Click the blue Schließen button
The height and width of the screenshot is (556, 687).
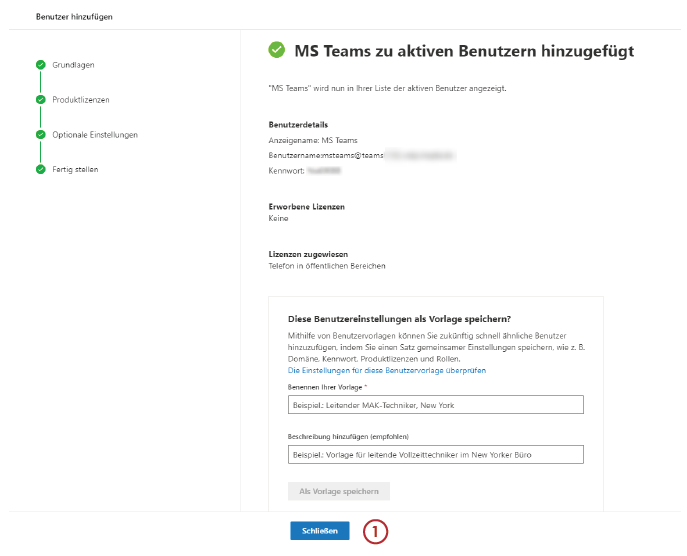pyautogui.click(x=320, y=531)
